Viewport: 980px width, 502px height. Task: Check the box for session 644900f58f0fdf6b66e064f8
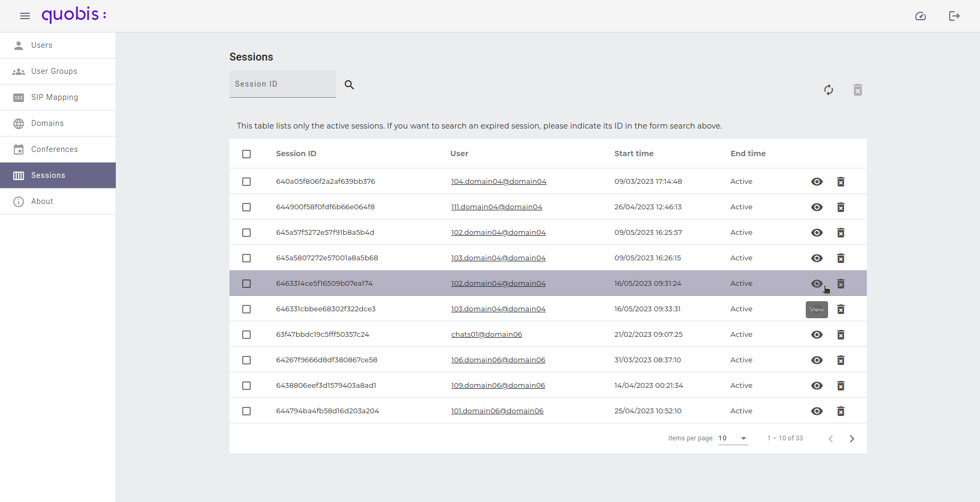coord(246,207)
